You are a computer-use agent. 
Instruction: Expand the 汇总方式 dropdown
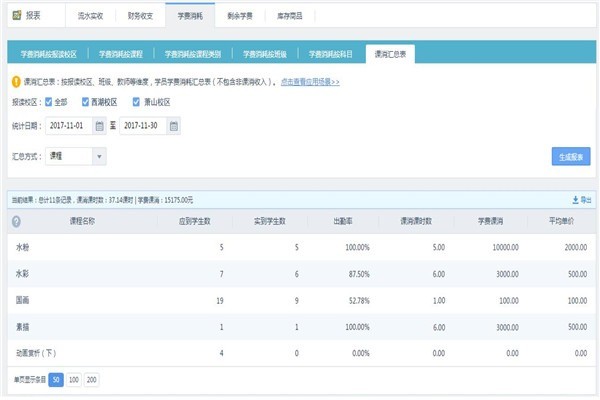pos(98,156)
